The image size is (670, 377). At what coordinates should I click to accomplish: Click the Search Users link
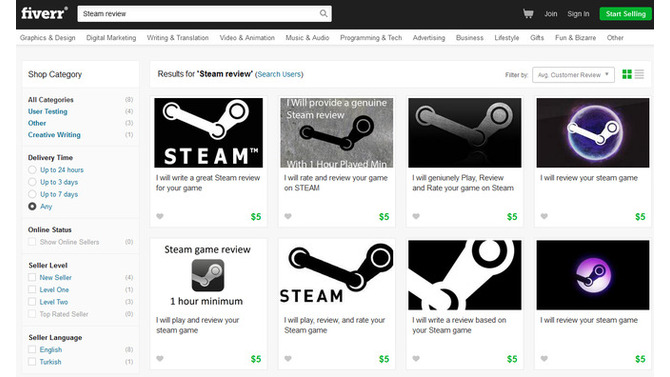click(x=279, y=74)
